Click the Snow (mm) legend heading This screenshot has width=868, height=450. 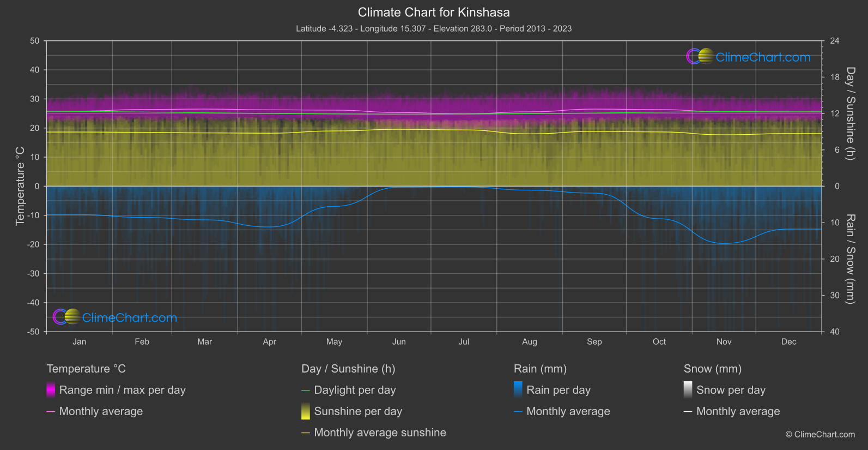713,369
